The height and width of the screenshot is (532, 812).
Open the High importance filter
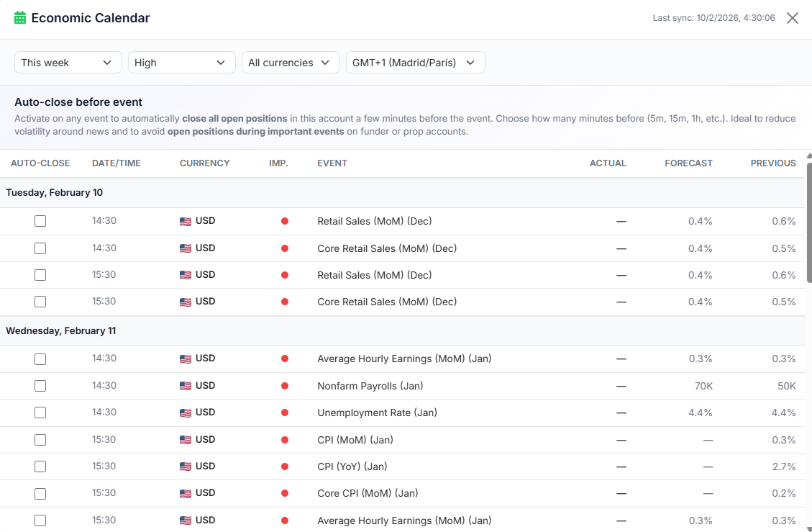(181, 62)
